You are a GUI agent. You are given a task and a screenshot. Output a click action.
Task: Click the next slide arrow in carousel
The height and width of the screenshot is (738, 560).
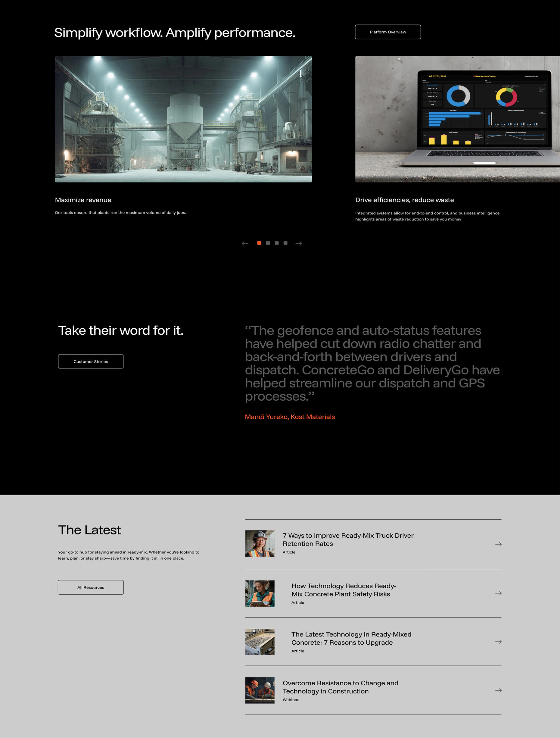(x=298, y=244)
